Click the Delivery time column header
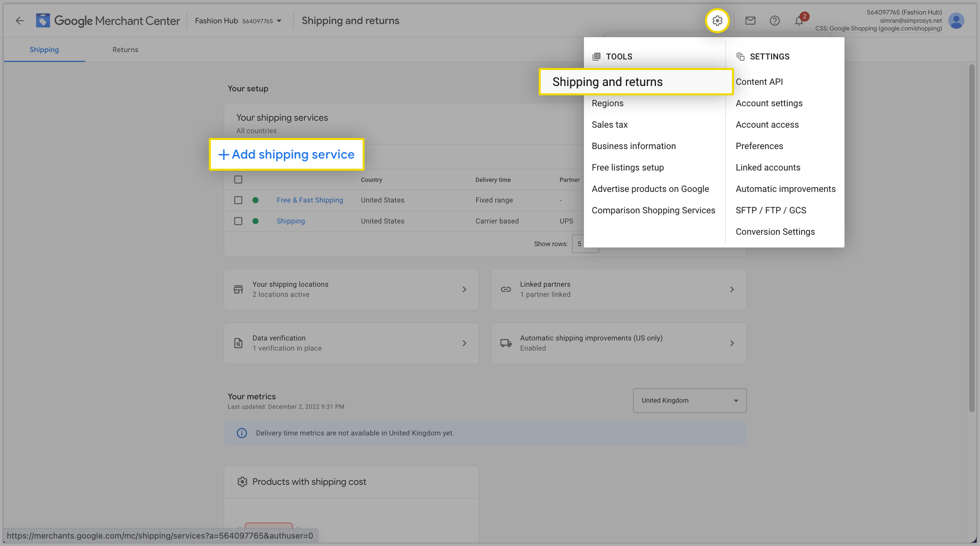980x546 pixels. point(493,180)
